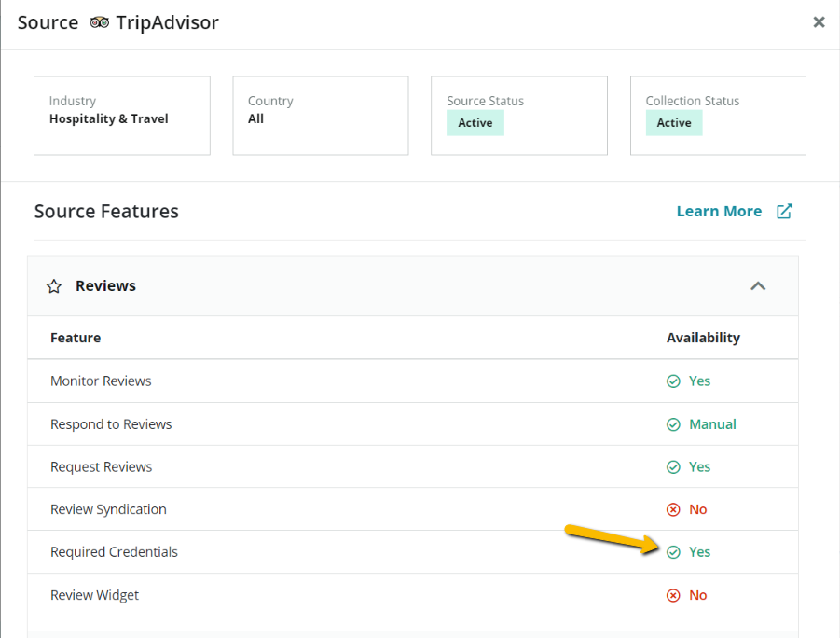Click the Country field label
The height and width of the screenshot is (638, 840).
(x=270, y=101)
